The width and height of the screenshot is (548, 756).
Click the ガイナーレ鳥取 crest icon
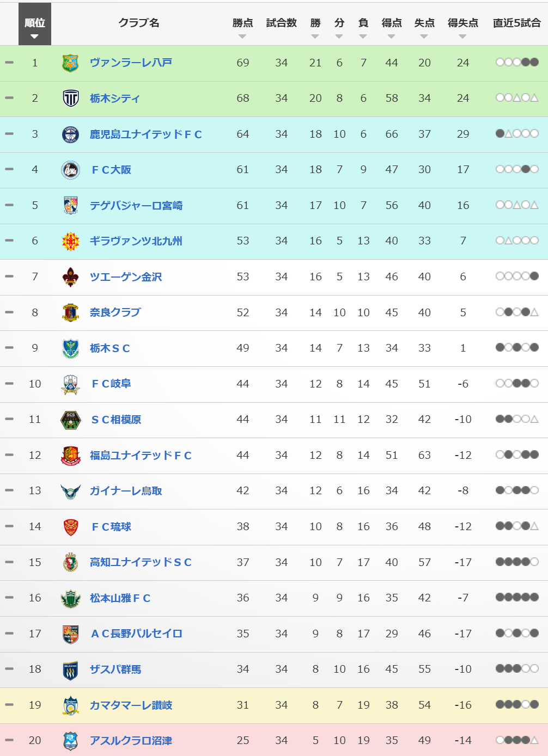[x=70, y=491]
